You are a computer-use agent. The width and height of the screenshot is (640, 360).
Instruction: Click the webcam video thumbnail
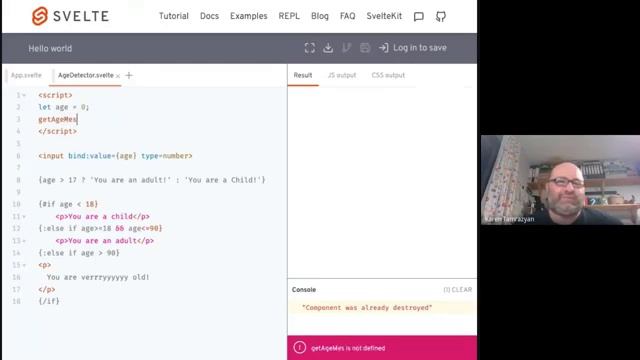pyautogui.click(x=560, y=180)
